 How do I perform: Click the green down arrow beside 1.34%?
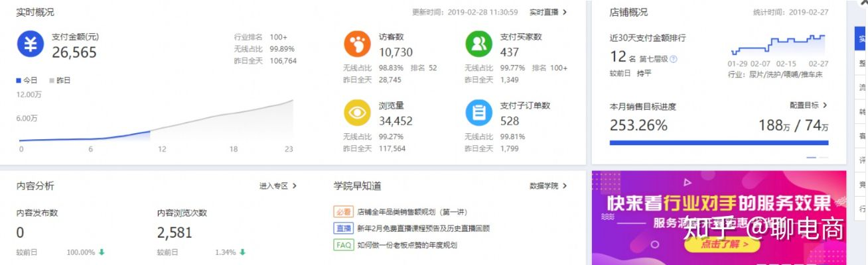pos(243,252)
